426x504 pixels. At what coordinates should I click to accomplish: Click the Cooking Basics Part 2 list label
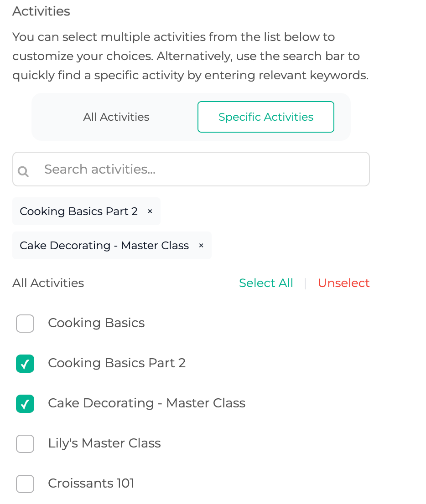coord(117,363)
